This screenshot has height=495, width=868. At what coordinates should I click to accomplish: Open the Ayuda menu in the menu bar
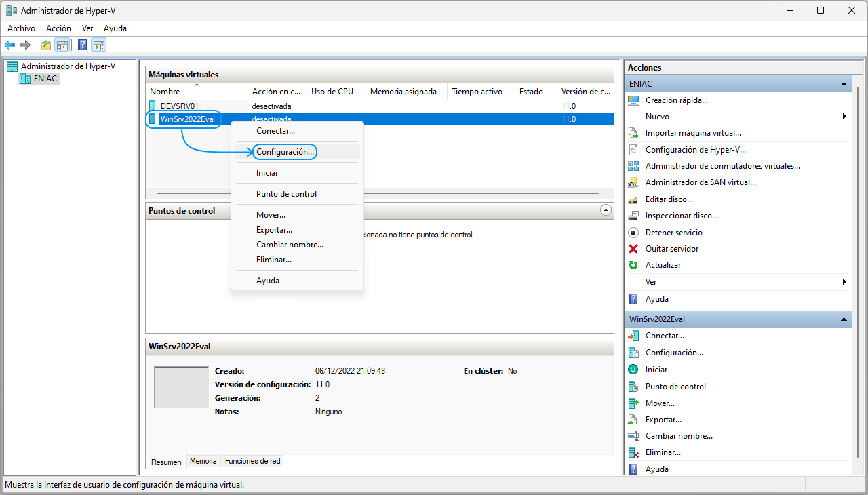coord(115,28)
